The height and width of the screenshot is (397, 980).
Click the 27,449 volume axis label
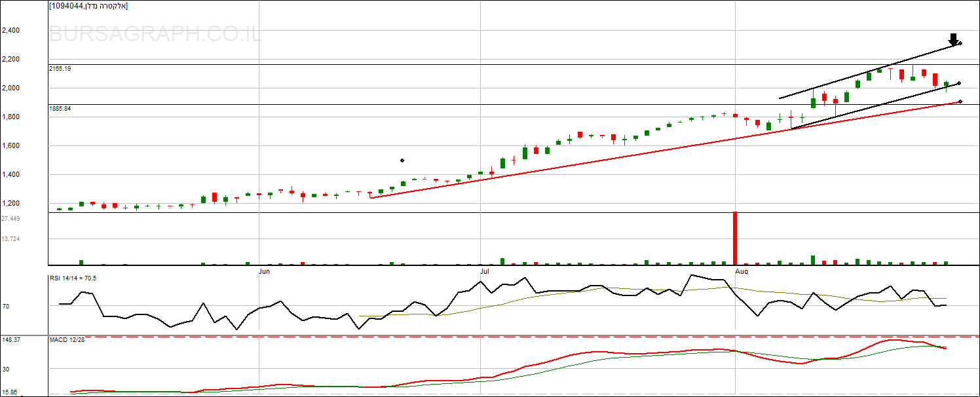tap(10, 219)
